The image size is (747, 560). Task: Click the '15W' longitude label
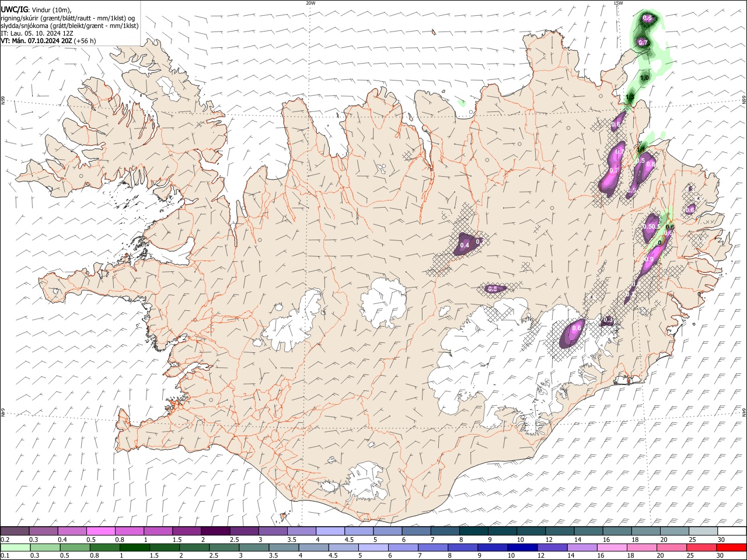click(x=618, y=3)
